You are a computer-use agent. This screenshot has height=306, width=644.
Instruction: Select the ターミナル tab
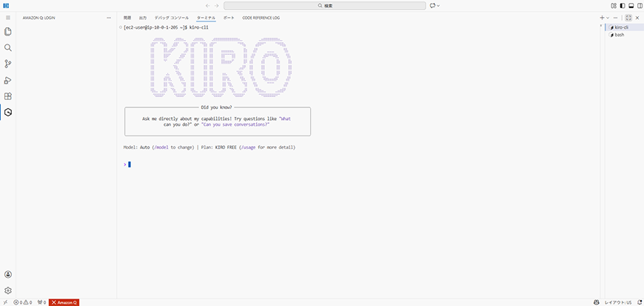[x=207, y=18]
